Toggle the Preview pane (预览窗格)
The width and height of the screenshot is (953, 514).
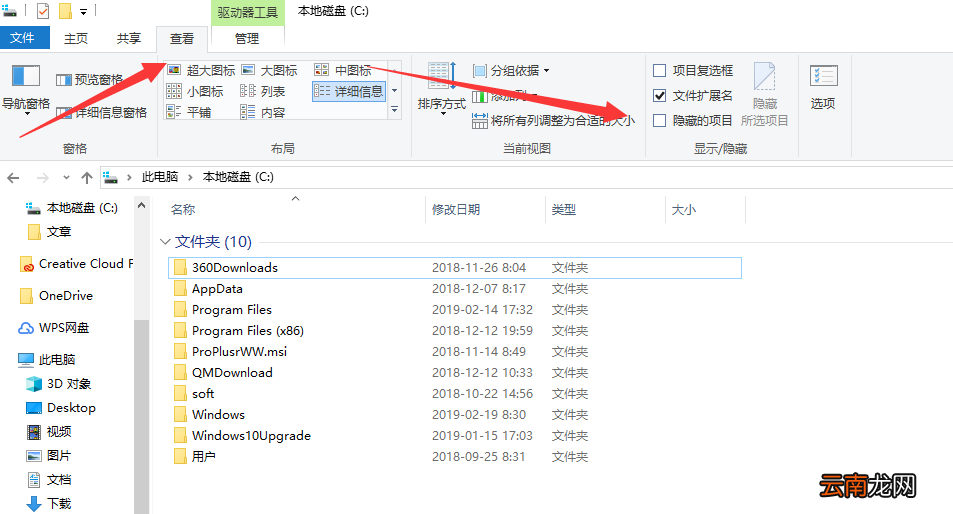[89, 80]
